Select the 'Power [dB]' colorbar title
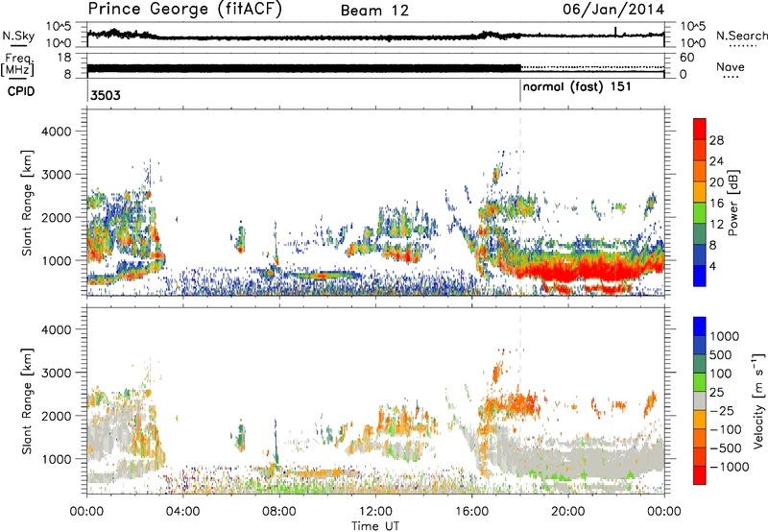Viewport: 768px width, 532px height. (x=732, y=203)
